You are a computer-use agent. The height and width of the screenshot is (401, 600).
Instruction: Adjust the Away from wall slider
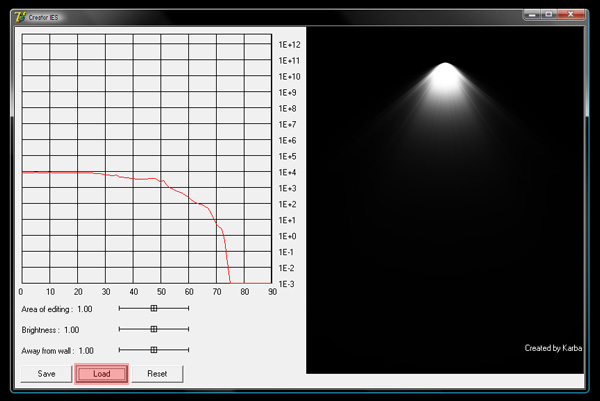(153, 350)
